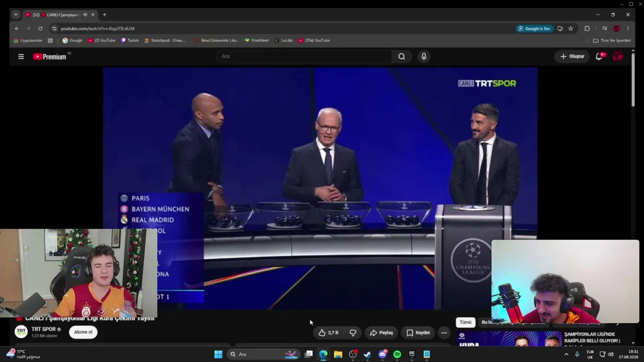Open the İkinci Üniversite bookmark
This screenshot has width=644, height=362.
point(216,40)
